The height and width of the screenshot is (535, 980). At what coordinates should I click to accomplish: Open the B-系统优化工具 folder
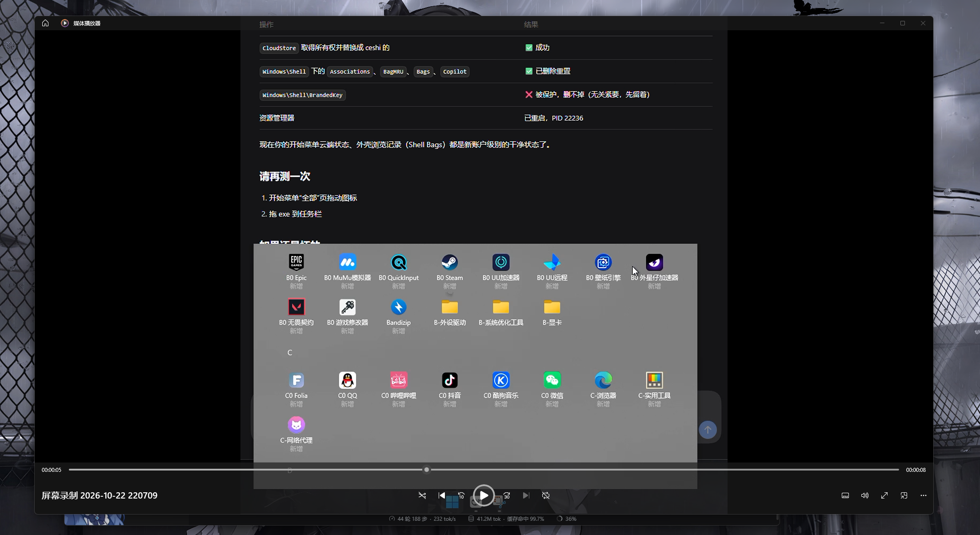coord(501,307)
